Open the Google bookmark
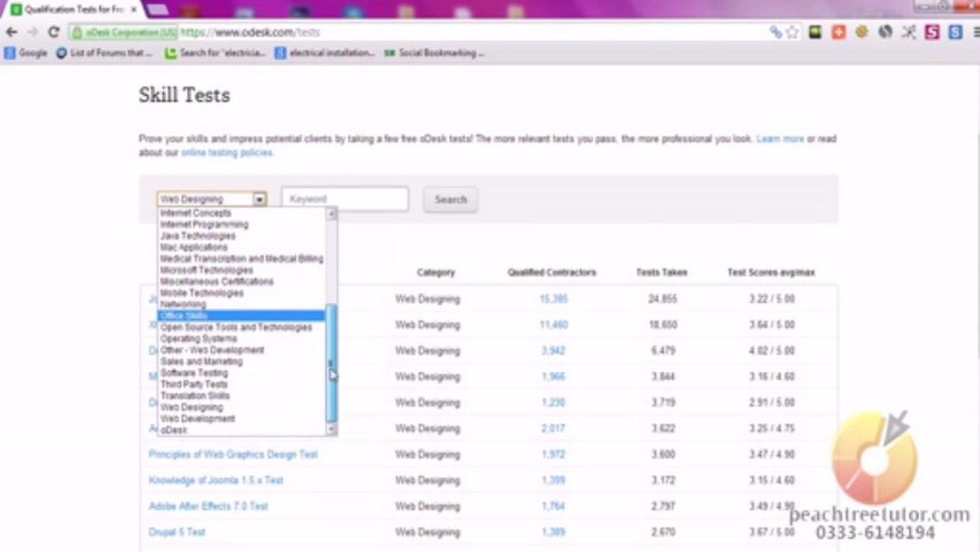The image size is (980, 552). click(25, 53)
